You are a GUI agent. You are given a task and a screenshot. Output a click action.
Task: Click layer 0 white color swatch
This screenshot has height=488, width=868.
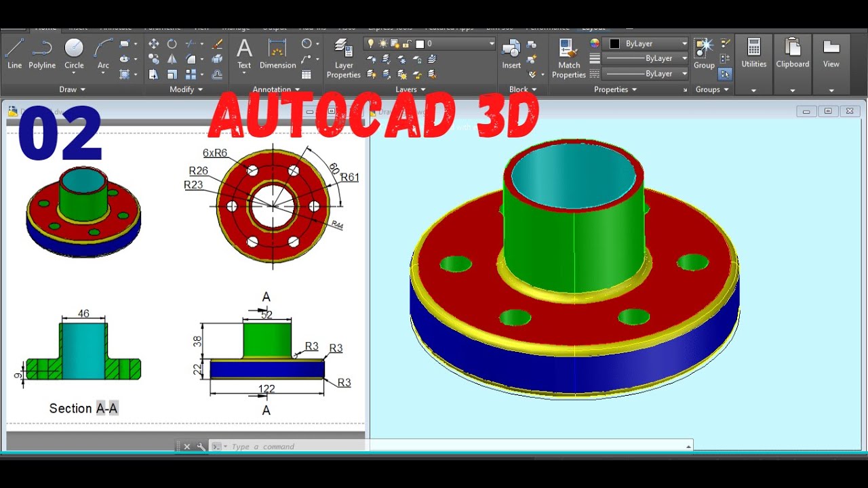420,43
